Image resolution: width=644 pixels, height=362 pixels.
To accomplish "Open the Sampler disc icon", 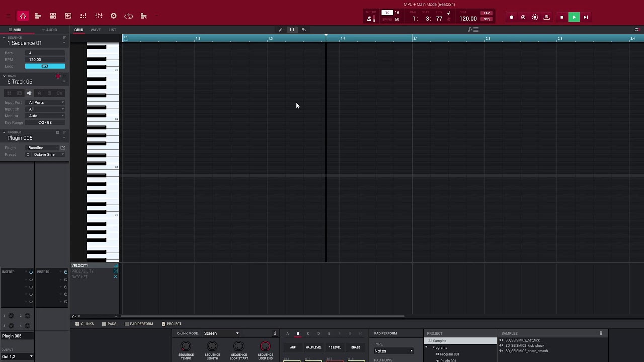I will click(x=113, y=16).
